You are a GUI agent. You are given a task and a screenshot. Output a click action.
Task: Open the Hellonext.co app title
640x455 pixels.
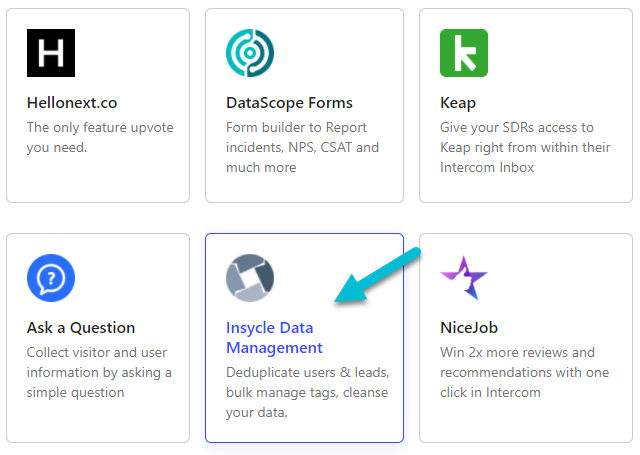(x=72, y=103)
